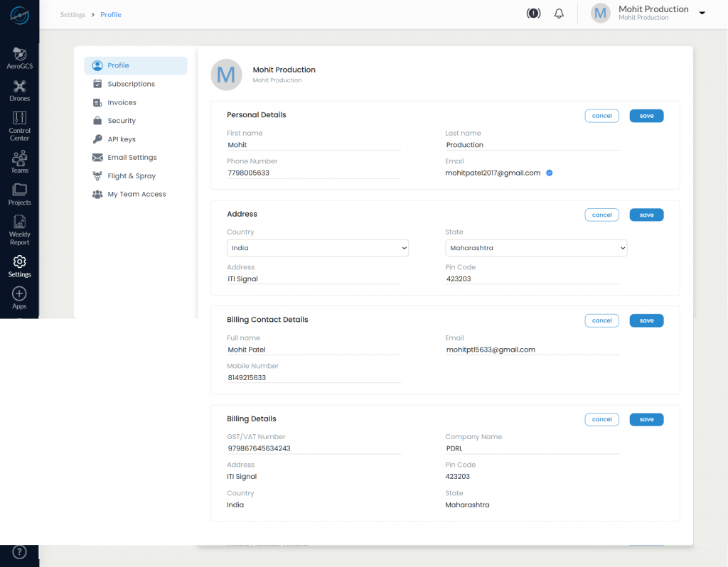The width and height of the screenshot is (728, 567).
Task: Select the Profile settings tab
Action: (x=136, y=65)
